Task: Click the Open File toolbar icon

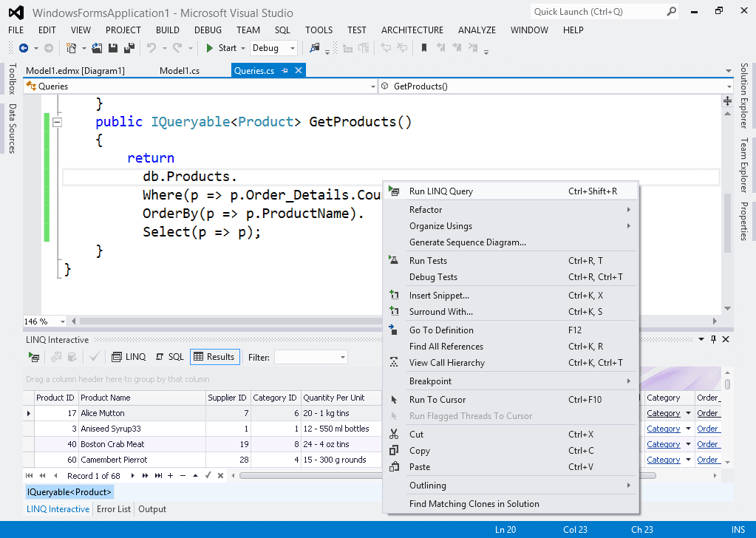Action: click(97, 48)
